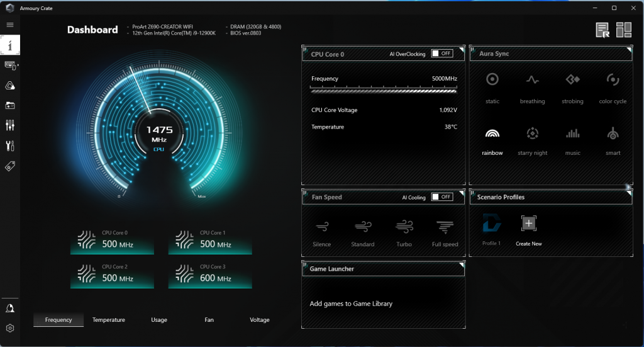Screen dimensions: 644x347
Task: Open the Aura Sync sidebar icon
Action: click(10, 86)
